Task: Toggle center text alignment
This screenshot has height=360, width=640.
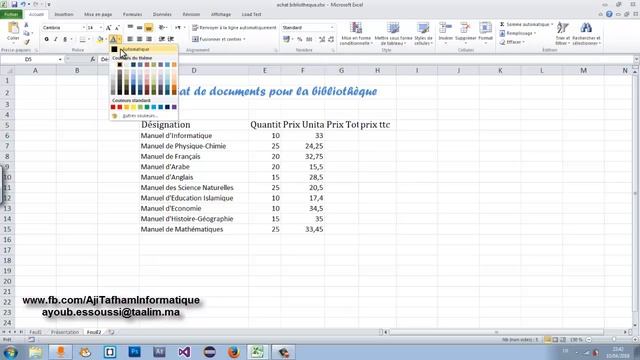Action: tap(139, 39)
